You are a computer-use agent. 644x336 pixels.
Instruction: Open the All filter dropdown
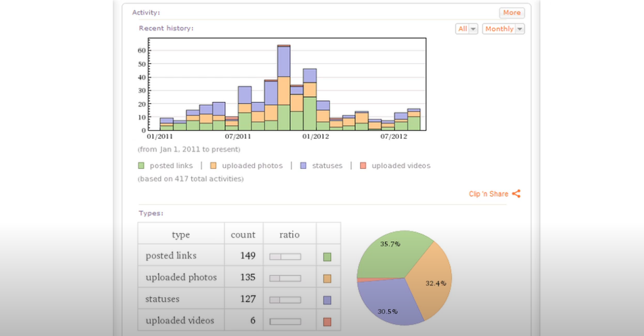pyautogui.click(x=467, y=29)
